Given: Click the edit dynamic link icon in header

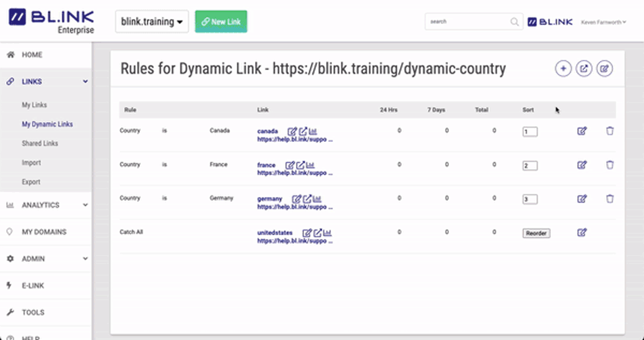Looking at the screenshot, I should pos(605,68).
